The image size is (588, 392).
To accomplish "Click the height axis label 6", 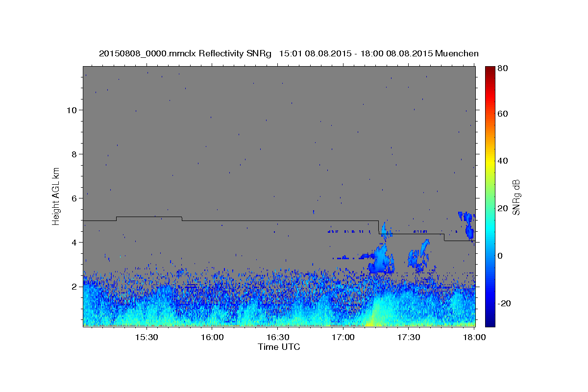I will (73, 198).
